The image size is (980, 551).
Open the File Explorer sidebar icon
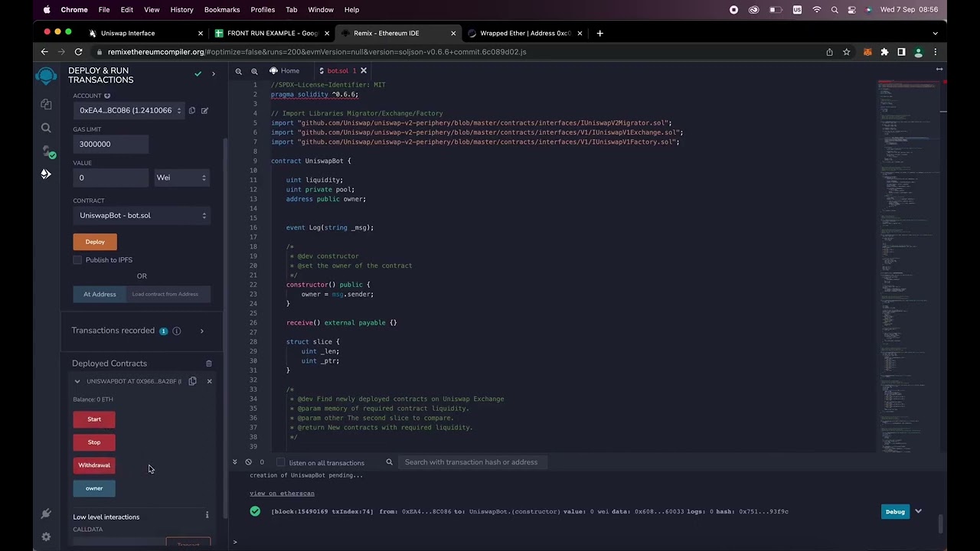click(46, 104)
